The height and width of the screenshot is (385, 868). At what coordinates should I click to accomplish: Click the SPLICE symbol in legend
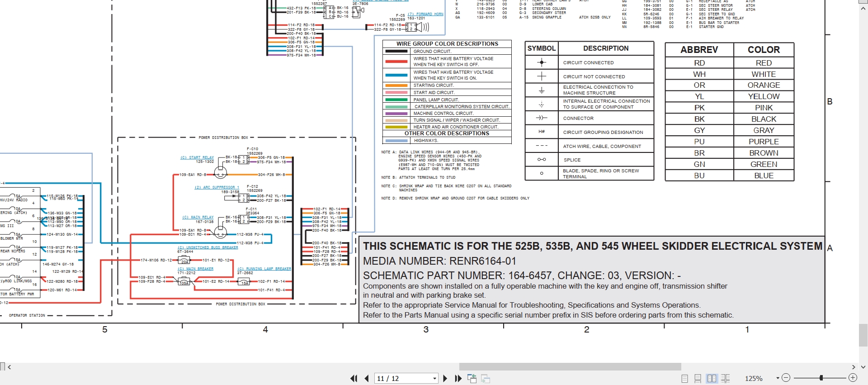pos(542,160)
